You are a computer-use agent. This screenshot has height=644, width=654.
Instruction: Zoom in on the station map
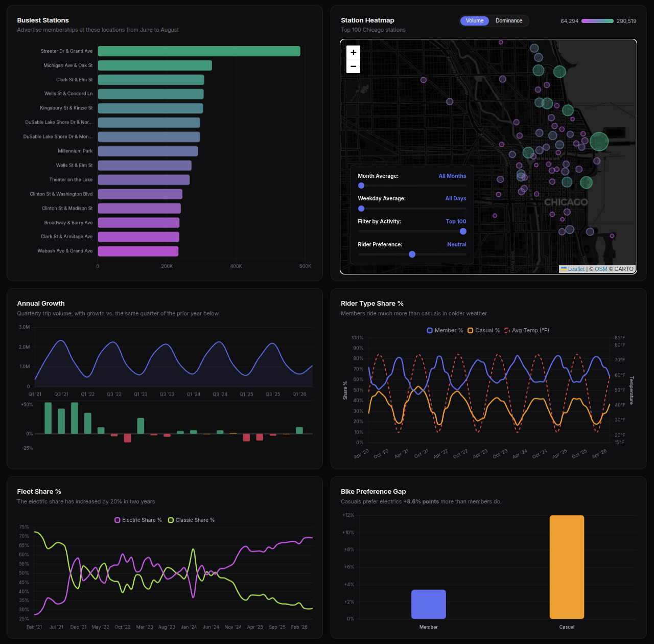coord(353,53)
